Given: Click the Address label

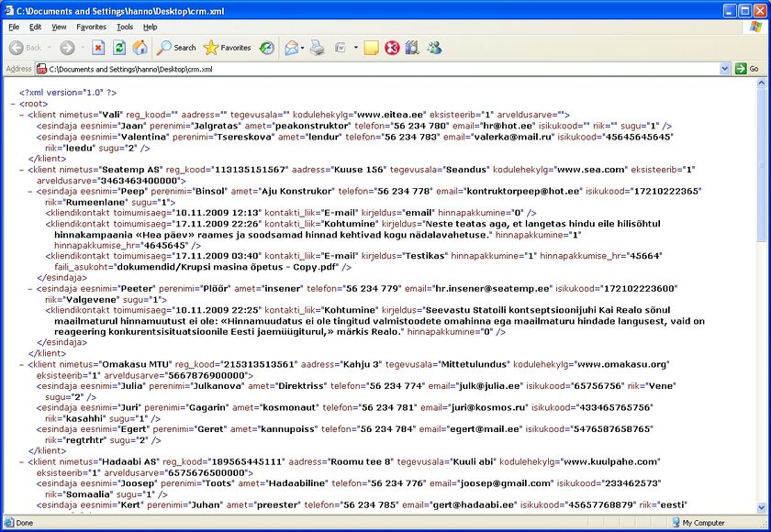Looking at the screenshot, I should click(18, 69).
